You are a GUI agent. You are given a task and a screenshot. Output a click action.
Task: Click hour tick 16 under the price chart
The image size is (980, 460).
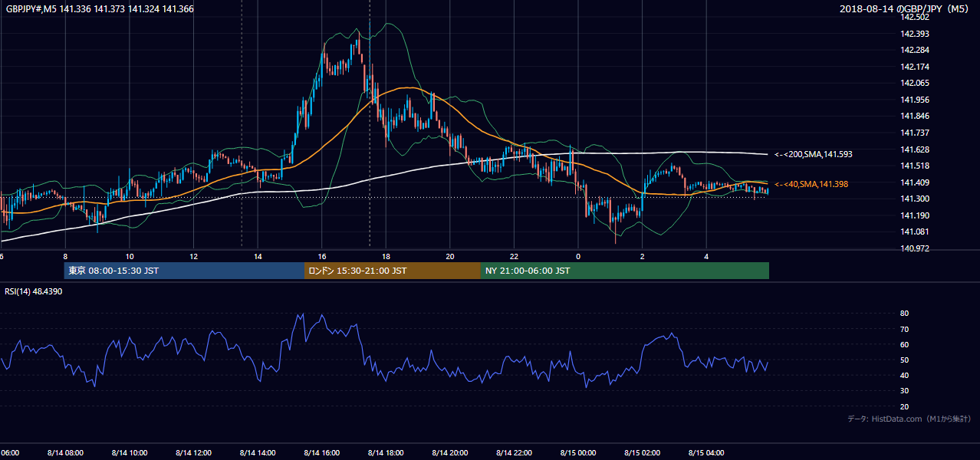point(322,256)
